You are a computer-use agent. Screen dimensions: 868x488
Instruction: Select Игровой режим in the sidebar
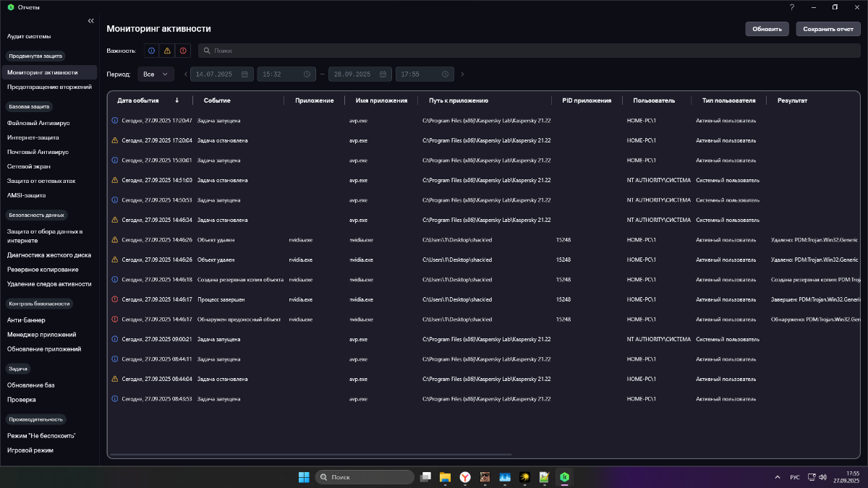point(30,450)
